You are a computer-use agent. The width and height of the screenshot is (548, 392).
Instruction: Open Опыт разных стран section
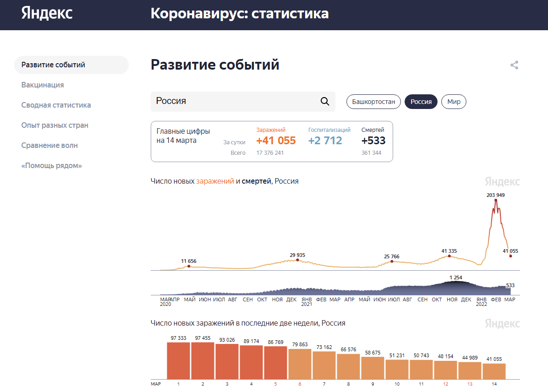pyautogui.click(x=55, y=125)
